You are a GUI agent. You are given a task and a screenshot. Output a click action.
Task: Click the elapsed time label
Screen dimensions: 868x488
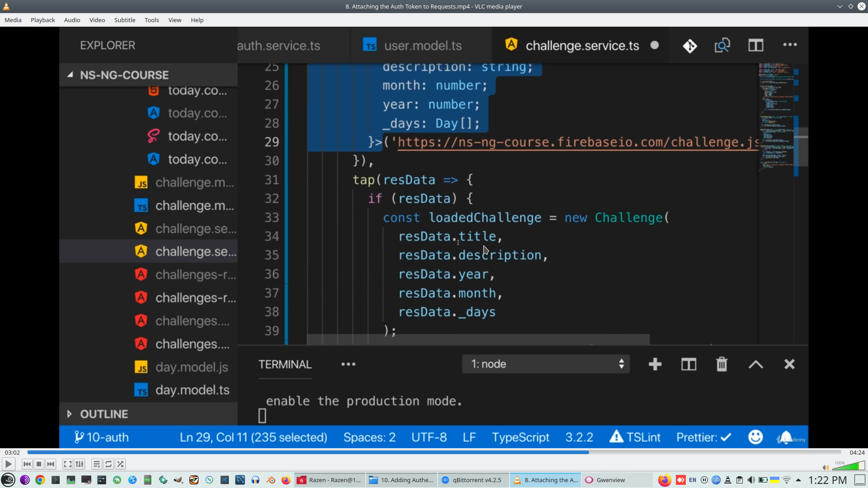coord(12,452)
